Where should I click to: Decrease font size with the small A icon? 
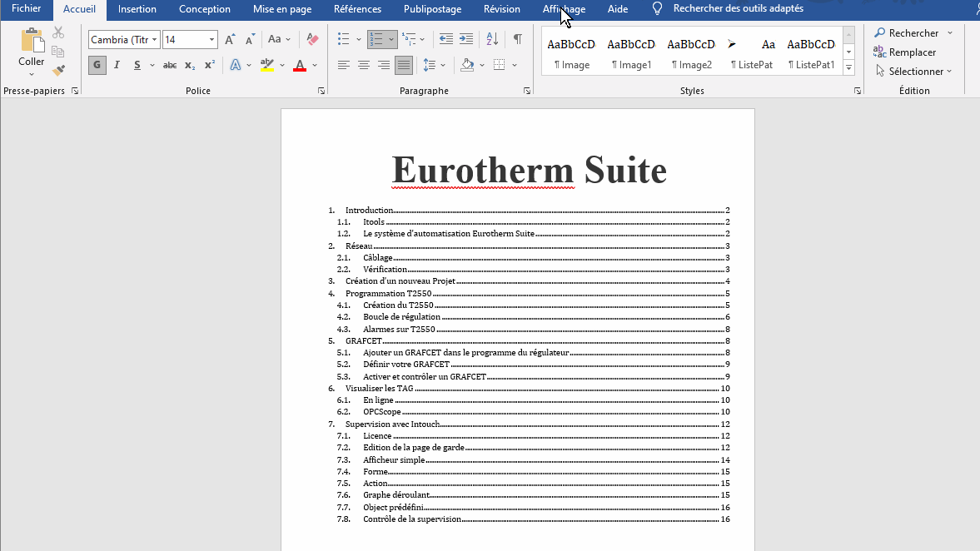250,39
